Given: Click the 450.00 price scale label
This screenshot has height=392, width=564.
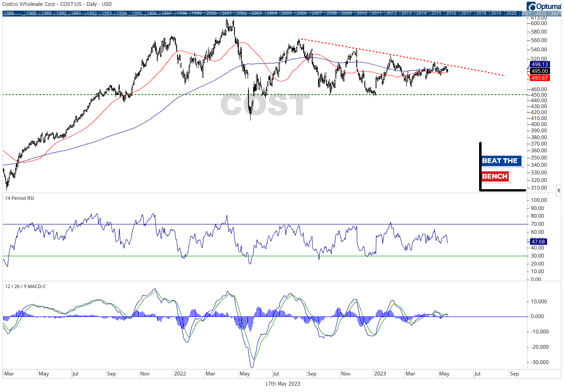Looking at the screenshot, I should (x=539, y=95).
